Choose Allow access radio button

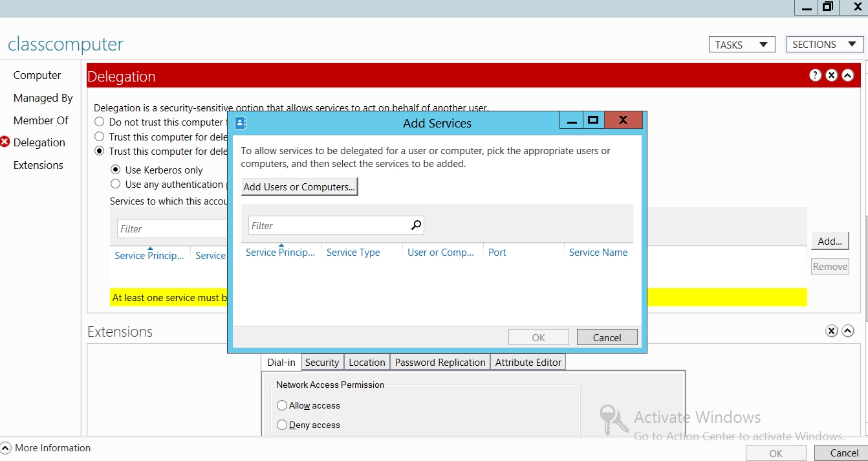click(282, 405)
